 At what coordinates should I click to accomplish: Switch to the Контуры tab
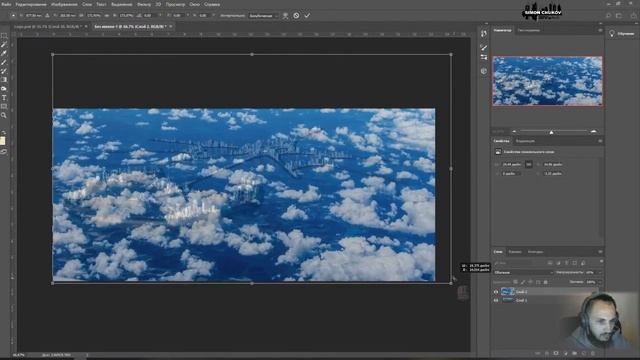[535, 252]
